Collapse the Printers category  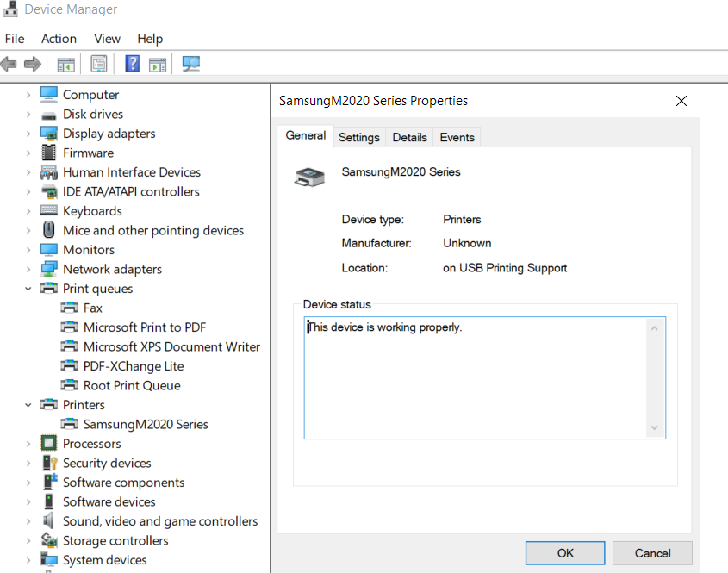[x=28, y=405]
